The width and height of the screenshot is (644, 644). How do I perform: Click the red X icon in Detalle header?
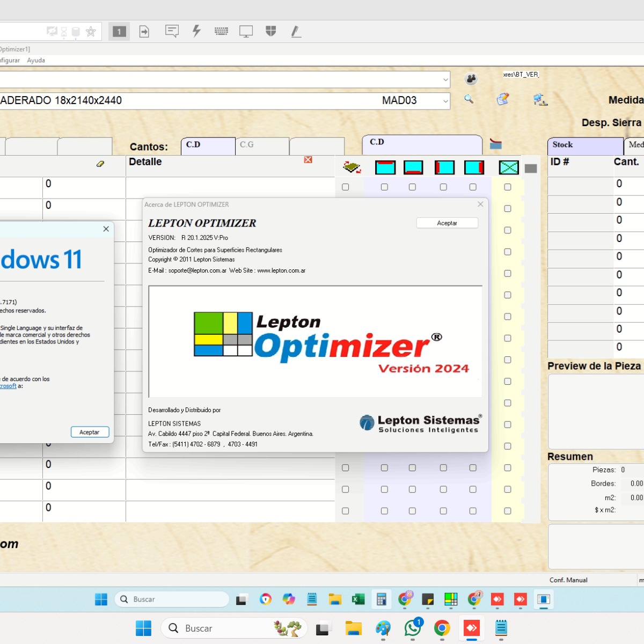coord(308,159)
